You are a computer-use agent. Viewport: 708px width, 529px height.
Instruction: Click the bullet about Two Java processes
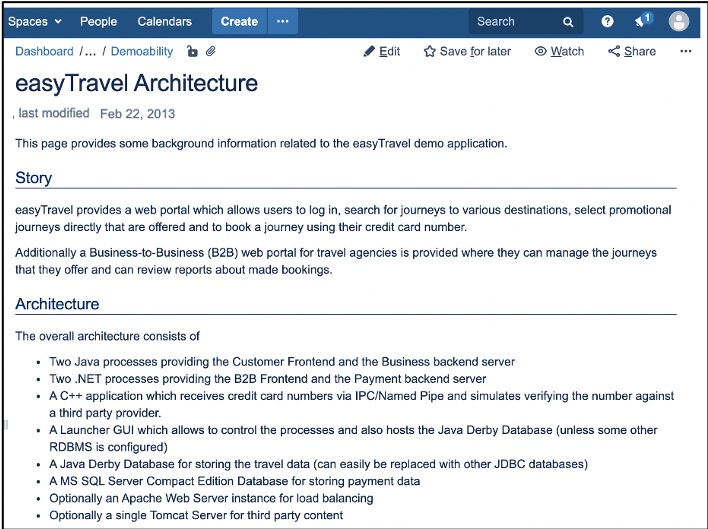[282, 362]
